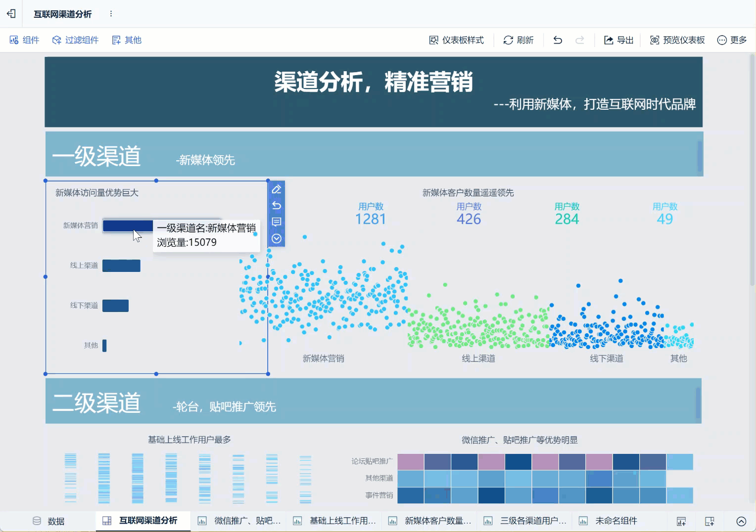Image resolution: width=756 pixels, height=532 pixels.
Task: Open the 新媒体客户数量… component tab
Action: pyautogui.click(x=430, y=521)
